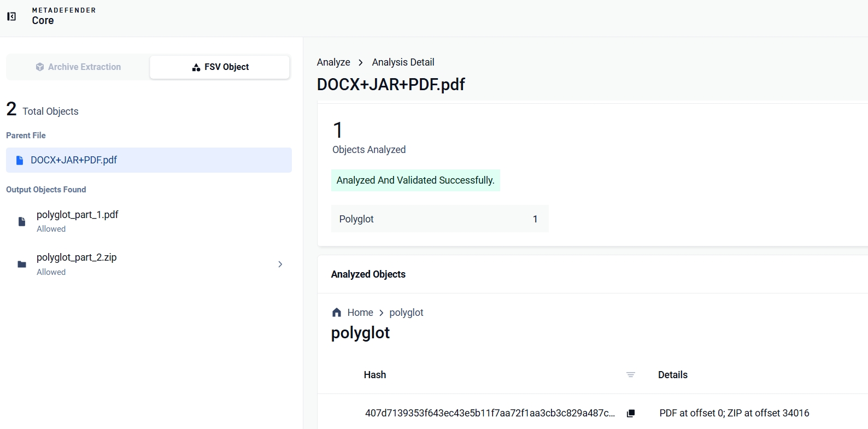Click the polyglot_part_2.zip folder icon
Viewport: 868px width, 429px height.
click(x=22, y=265)
